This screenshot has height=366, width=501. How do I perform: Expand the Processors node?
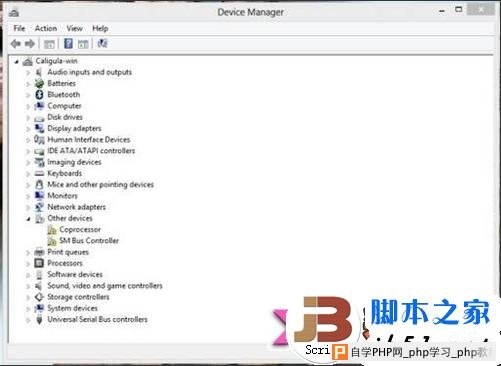click(28, 264)
